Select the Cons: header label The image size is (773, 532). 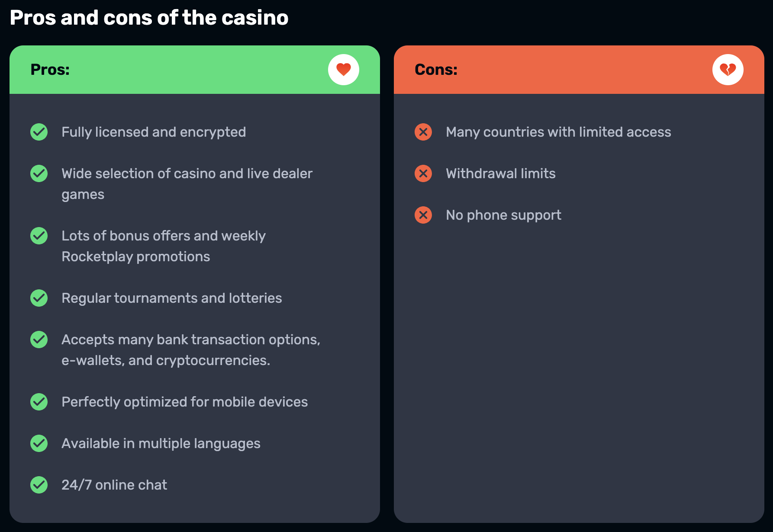[x=436, y=70]
